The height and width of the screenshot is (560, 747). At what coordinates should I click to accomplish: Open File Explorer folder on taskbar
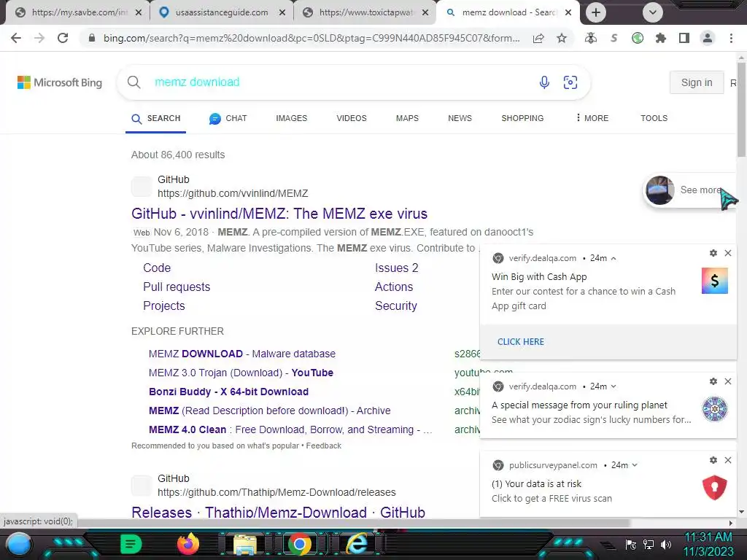tap(245, 545)
